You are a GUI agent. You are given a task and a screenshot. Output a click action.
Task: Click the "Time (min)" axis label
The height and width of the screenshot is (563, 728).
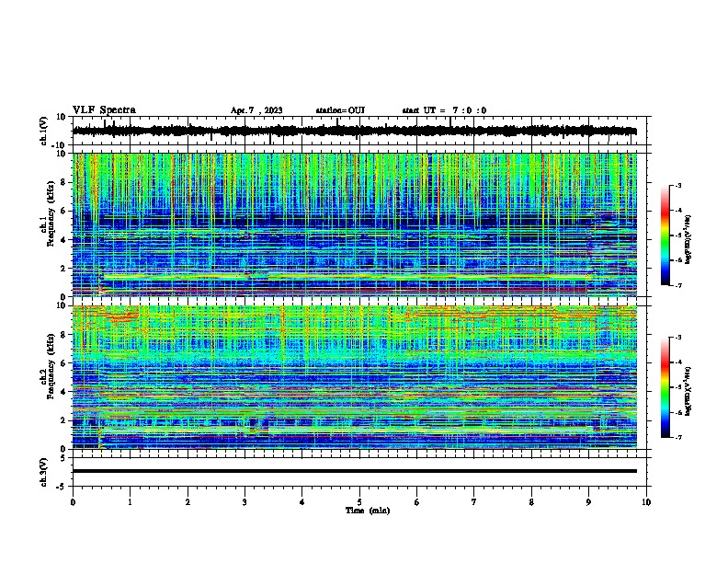tap(368, 511)
